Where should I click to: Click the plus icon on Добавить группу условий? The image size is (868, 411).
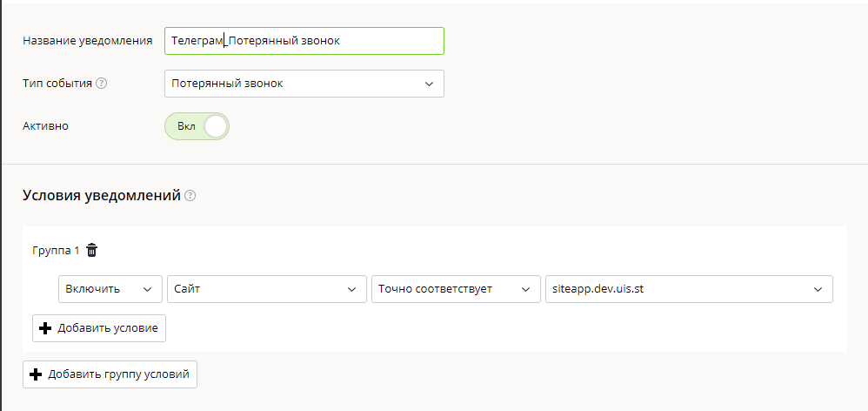click(36, 374)
